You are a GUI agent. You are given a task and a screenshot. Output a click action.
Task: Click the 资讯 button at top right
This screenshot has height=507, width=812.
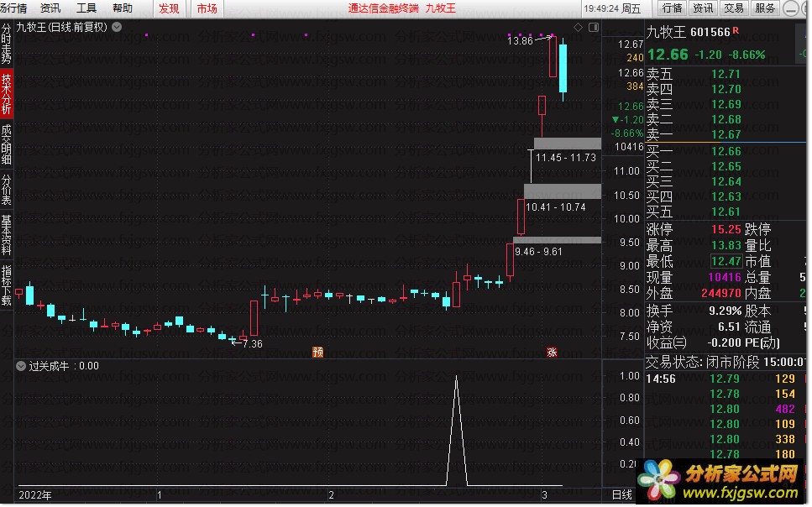(x=703, y=8)
